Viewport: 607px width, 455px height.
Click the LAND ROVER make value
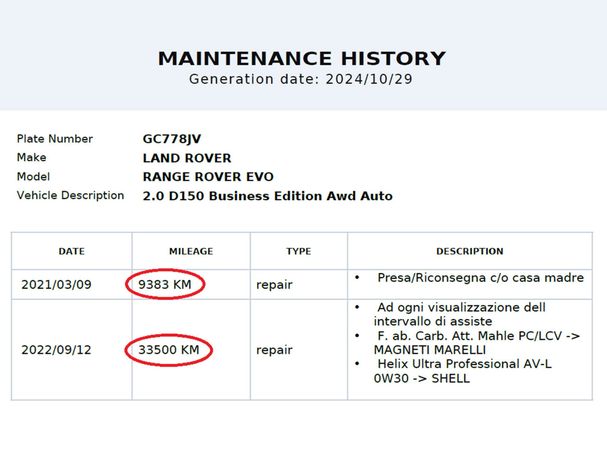pos(187,158)
